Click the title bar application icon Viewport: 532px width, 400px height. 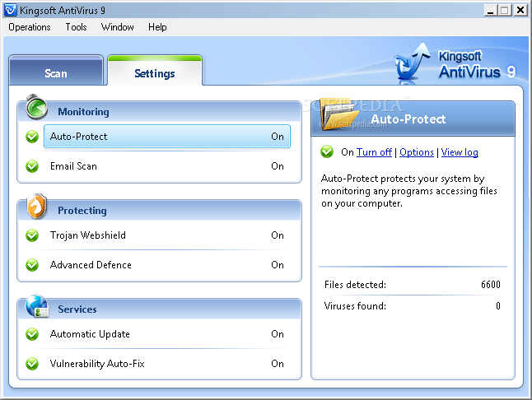point(11,10)
